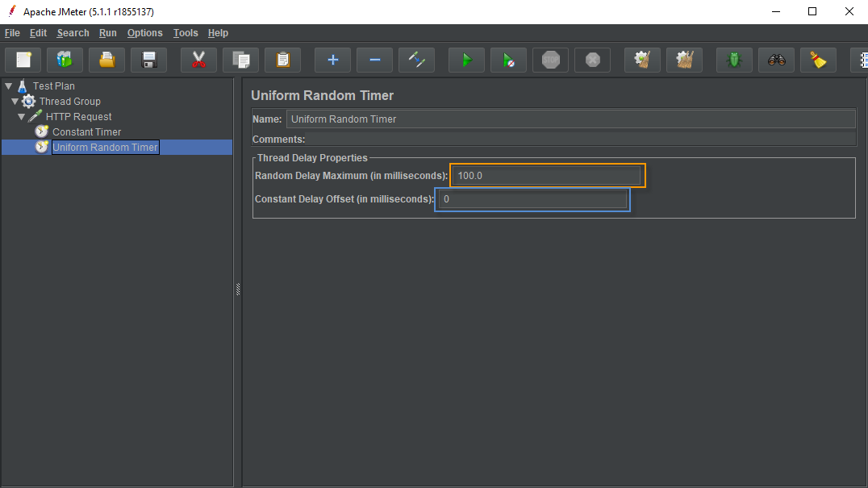This screenshot has width=868, height=488.
Task: Collapse the Thread Group tree arrow
Action: pos(15,102)
